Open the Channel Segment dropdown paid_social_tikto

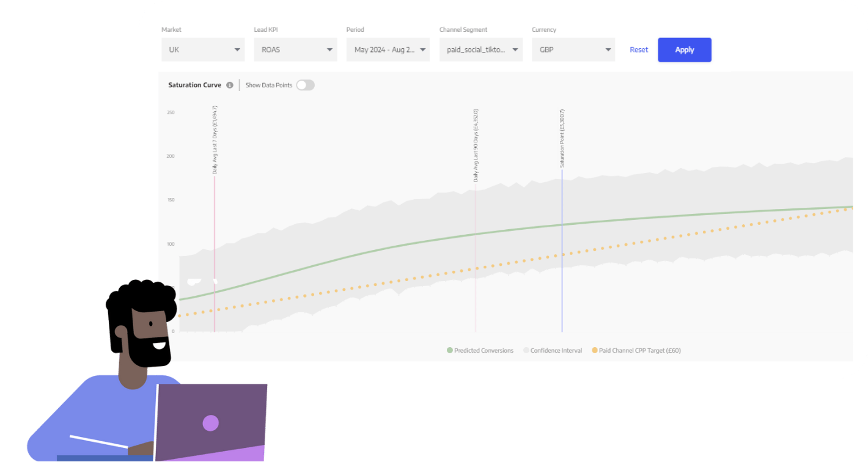pyautogui.click(x=480, y=50)
